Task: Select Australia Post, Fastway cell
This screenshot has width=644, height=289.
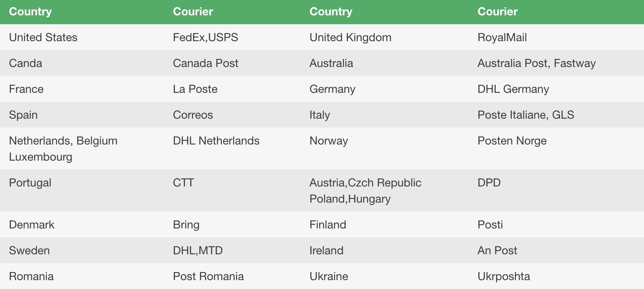Action: point(537,63)
